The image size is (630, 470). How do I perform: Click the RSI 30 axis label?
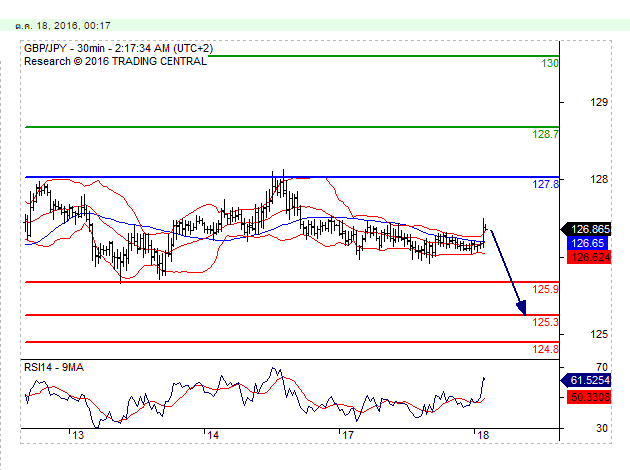tap(602, 428)
